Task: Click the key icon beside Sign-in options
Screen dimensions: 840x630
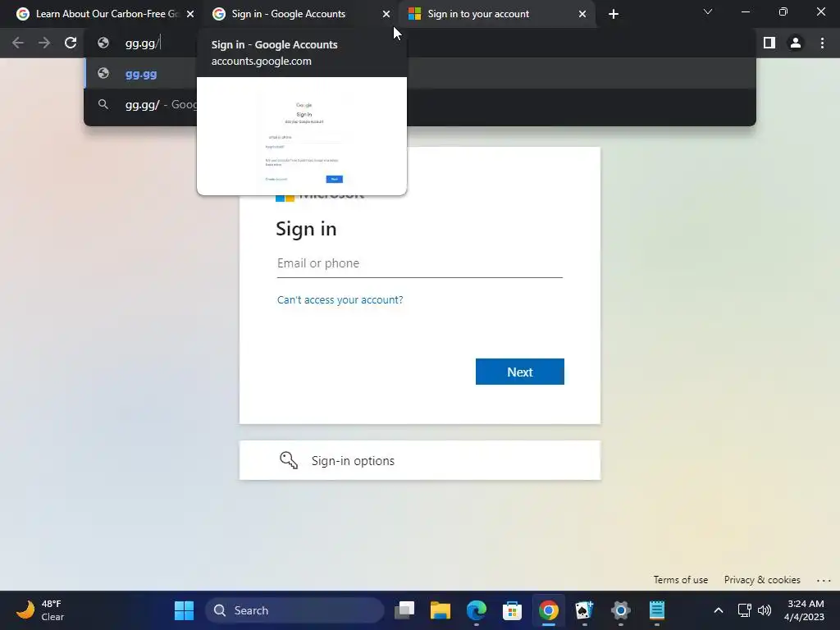Action: (288, 460)
